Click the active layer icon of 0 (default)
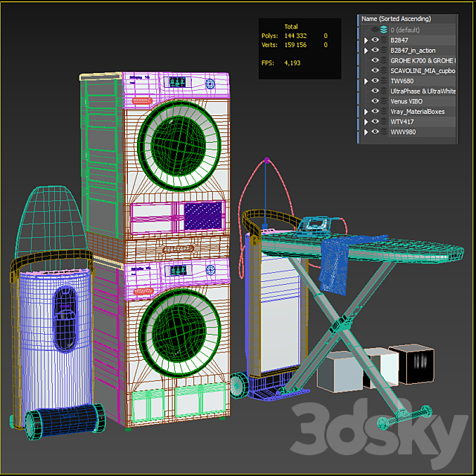The image size is (476, 476). 384,30
